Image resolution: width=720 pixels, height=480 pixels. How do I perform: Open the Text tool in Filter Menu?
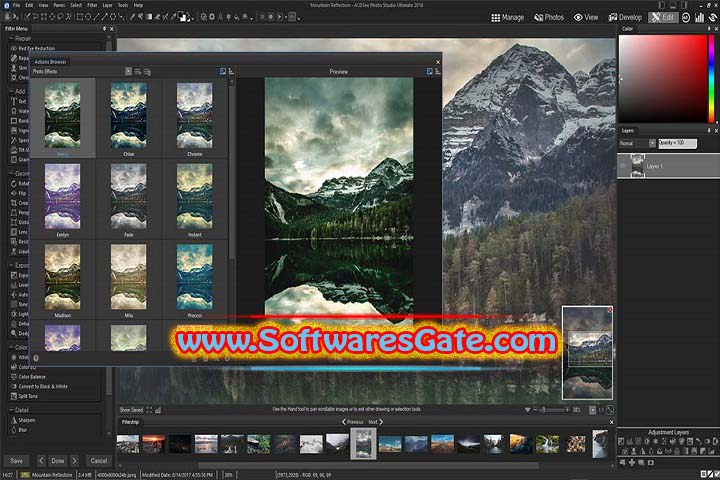[18, 101]
